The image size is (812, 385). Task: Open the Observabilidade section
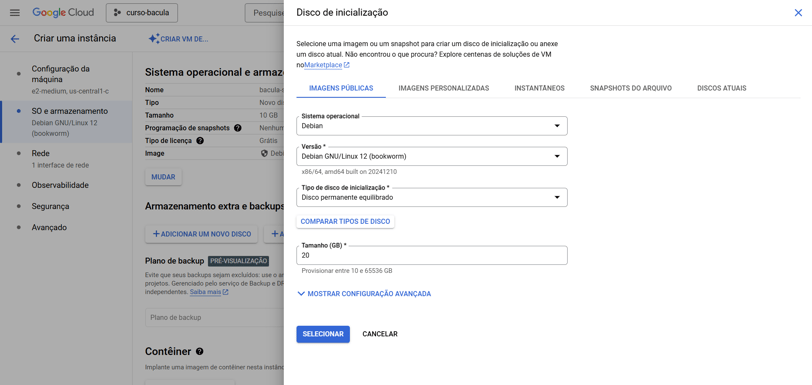pos(66,185)
